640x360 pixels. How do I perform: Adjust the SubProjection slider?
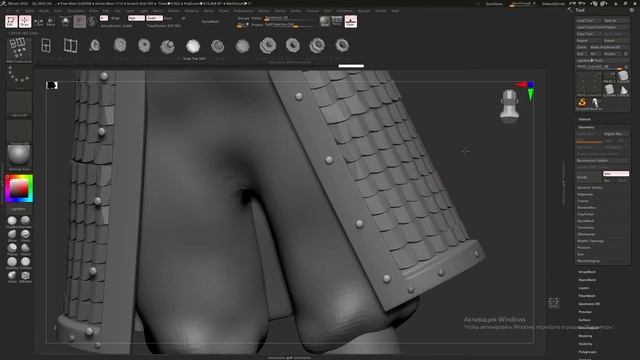tap(289, 25)
